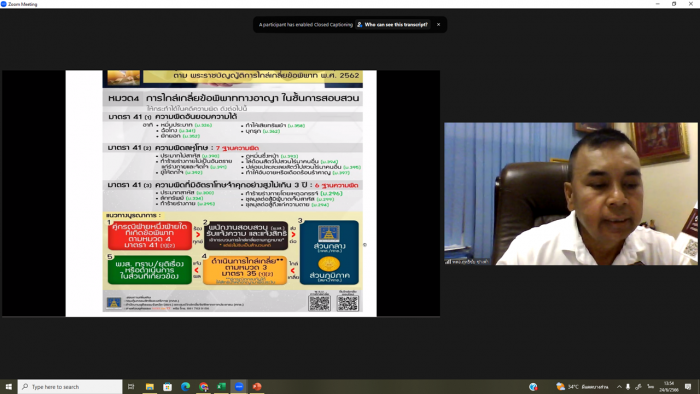700x394 pixels.
Task: Select the speaker's video thumbnail
Action: coord(571,194)
